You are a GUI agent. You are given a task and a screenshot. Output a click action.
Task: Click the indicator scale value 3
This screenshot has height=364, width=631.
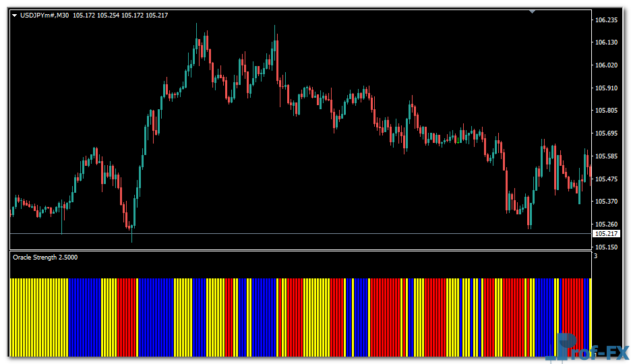(595, 256)
